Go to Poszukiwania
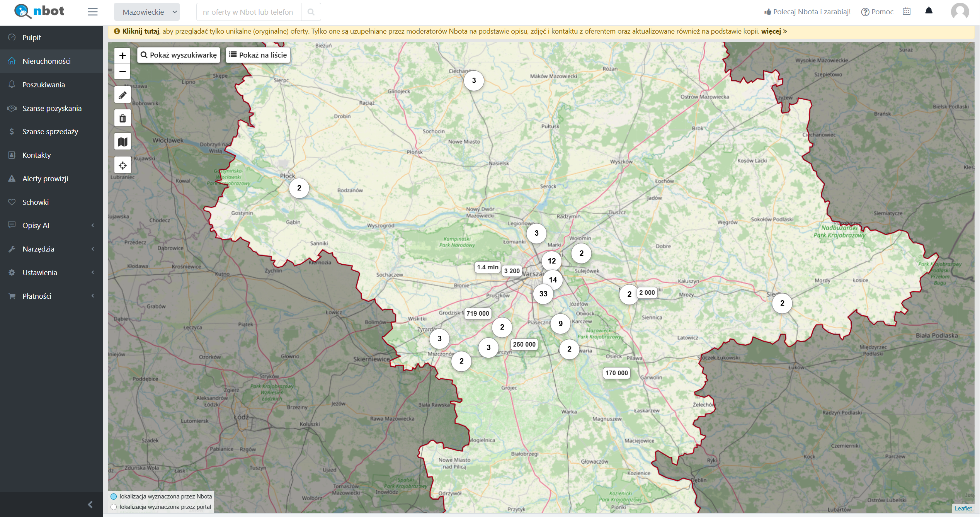The image size is (980, 517). [52, 85]
